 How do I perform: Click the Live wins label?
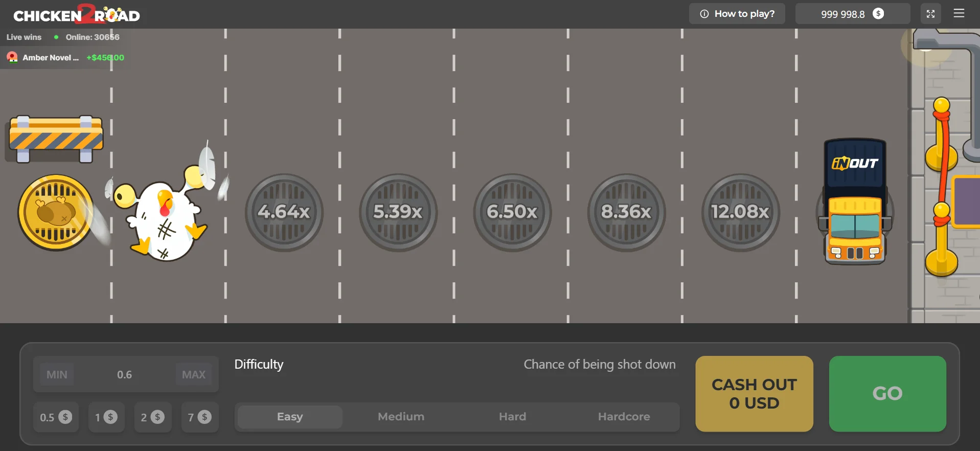pyautogui.click(x=24, y=37)
